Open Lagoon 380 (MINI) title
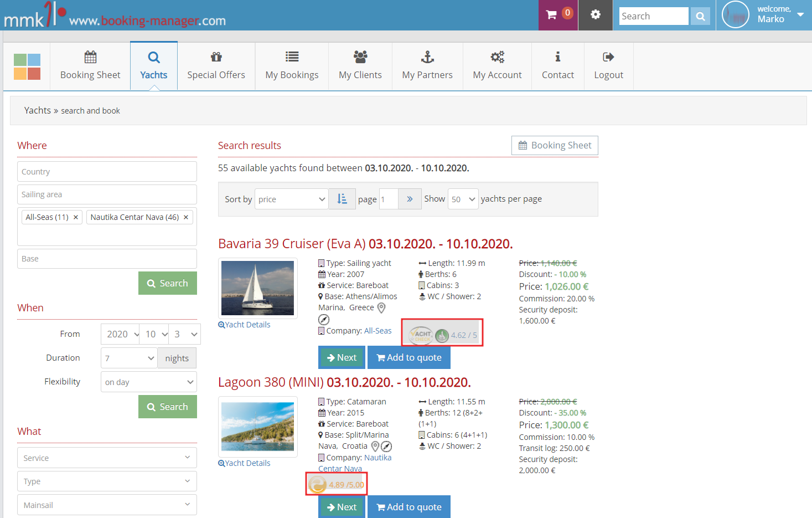The height and width of the screenshot is (518, 812). pyautogui.click(x=271, y=382)
